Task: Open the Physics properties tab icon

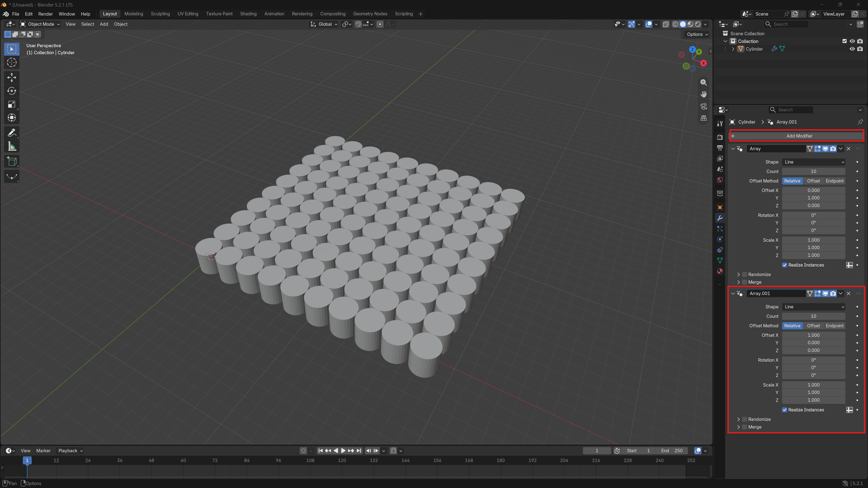Action: 720,239
